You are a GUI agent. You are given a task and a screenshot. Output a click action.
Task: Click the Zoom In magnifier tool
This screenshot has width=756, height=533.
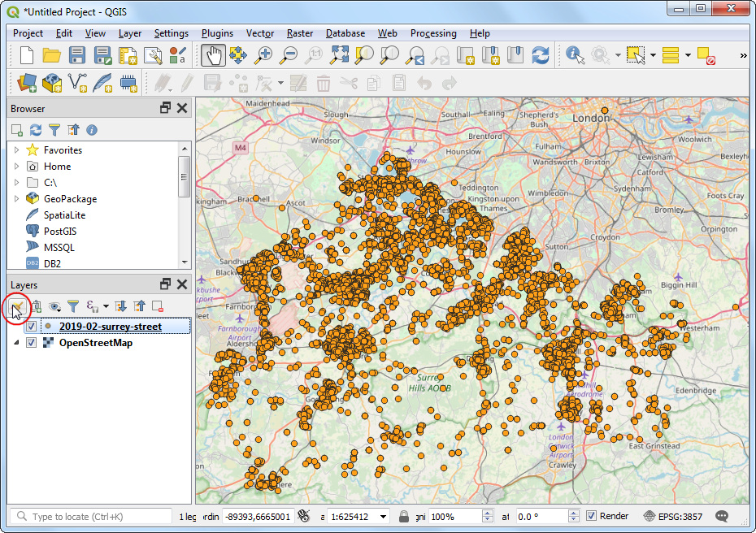(x=263, y=55)
